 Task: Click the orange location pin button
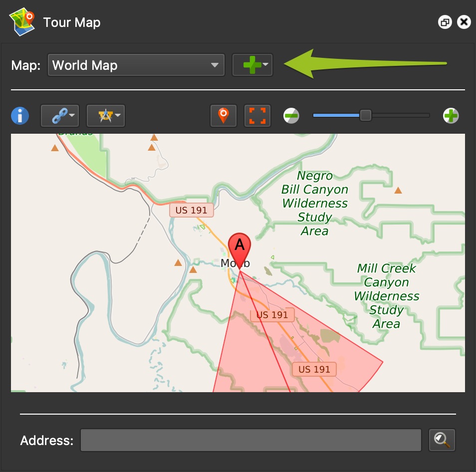(223, 116)
